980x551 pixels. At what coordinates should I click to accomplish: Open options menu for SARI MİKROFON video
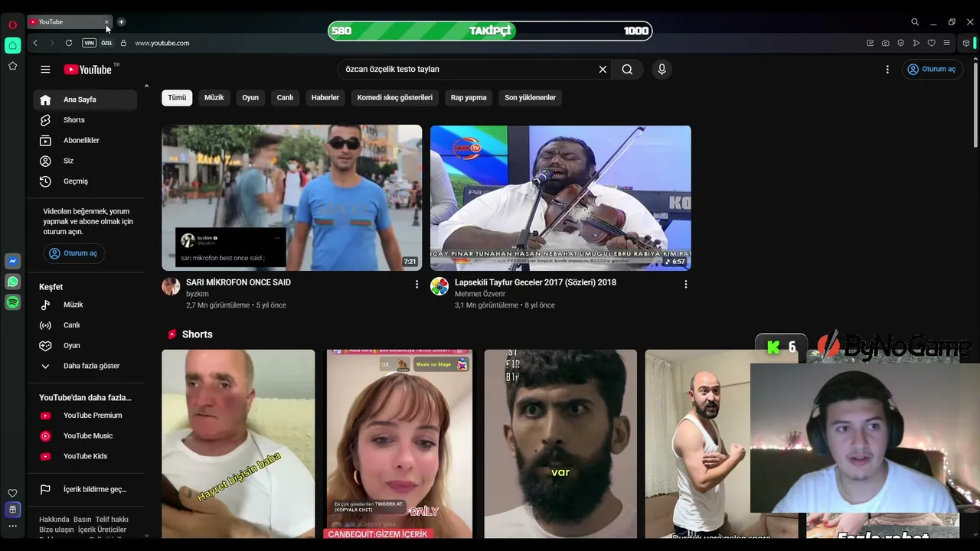pyautogui.click(x=416, y=284)
